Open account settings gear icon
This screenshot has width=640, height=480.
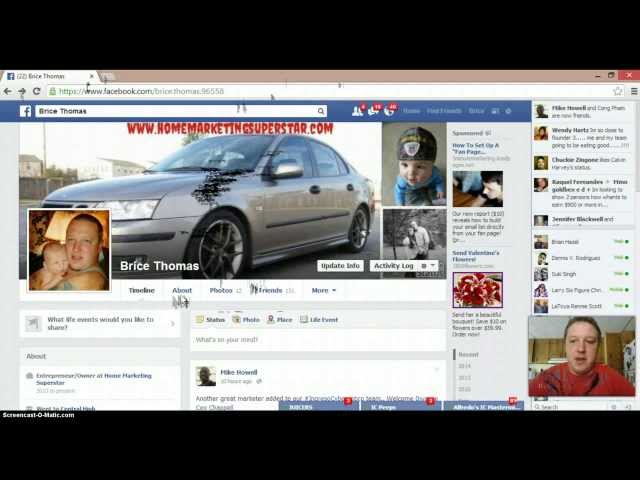pyautogui.click(x=508, y=111)
